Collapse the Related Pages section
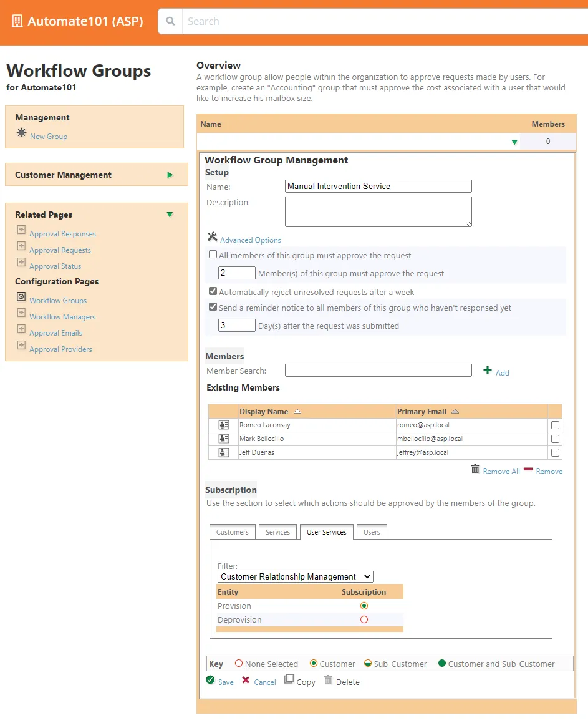 point(170,215)
